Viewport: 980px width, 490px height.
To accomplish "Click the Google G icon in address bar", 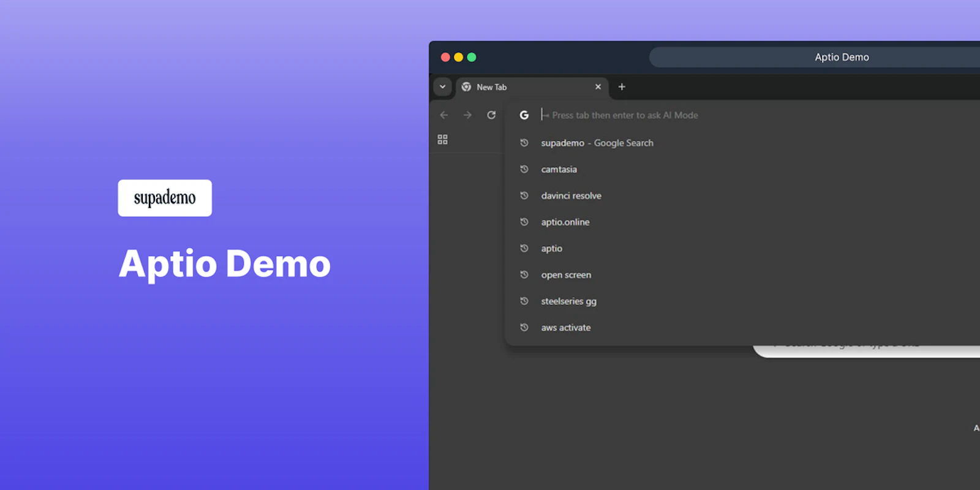I will point(524,115).
